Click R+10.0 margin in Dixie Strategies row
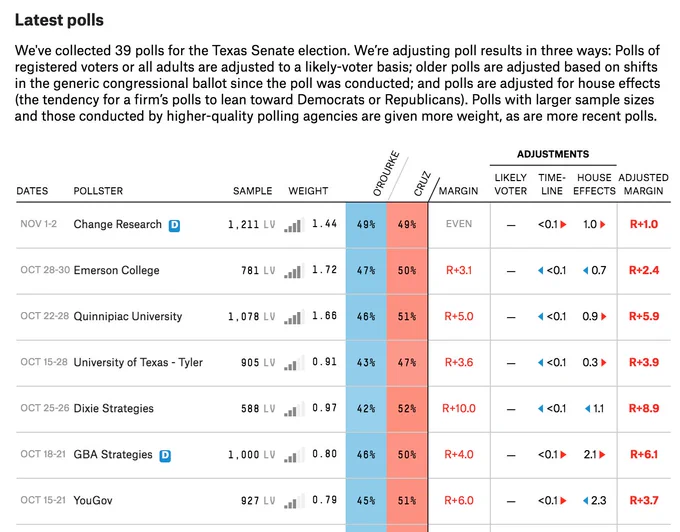This screenshot has height=532, width=680. pyautogui.click(x=459, y=408)
